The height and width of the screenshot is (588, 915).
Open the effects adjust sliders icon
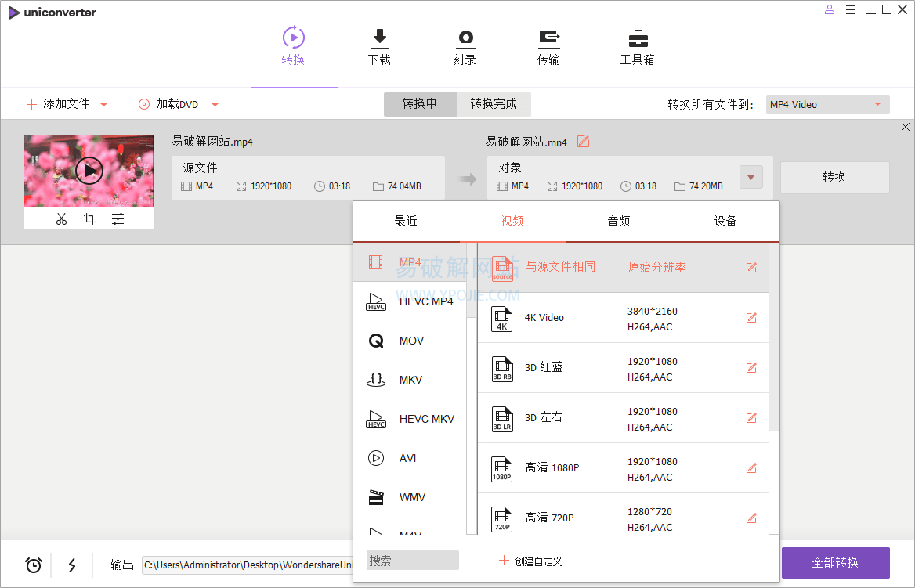pyautogui.click(x=118, y=218)
